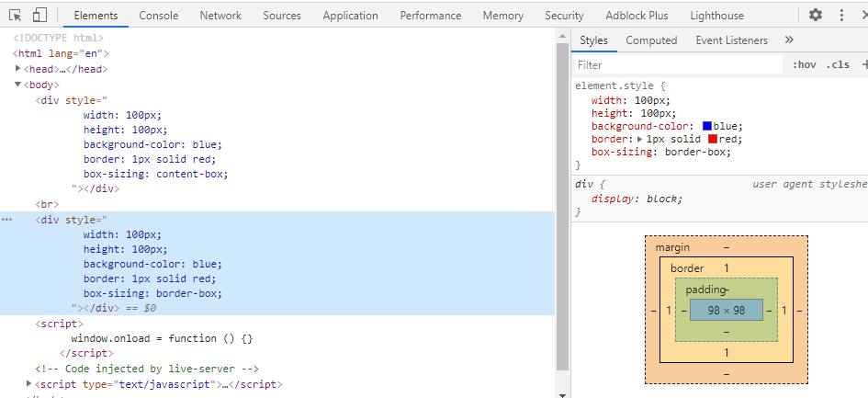Expand the script type text/javascript node
The height and width of the screenshot is (398, 868).
click(29, 383)
